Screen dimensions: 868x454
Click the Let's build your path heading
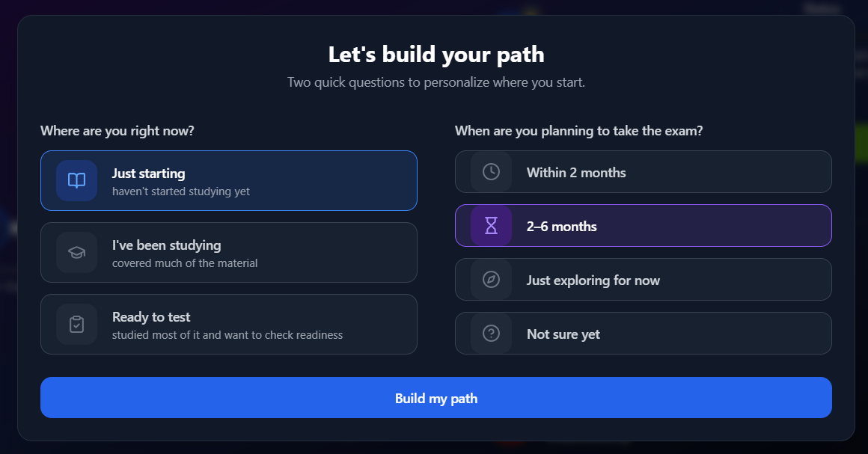tap(435, 54)
